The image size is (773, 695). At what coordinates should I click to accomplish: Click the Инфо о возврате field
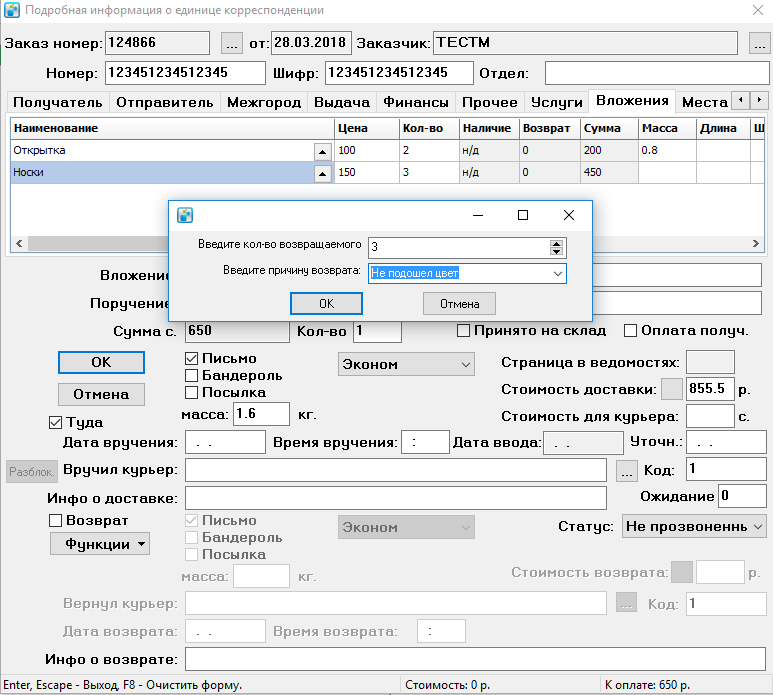coord(475,659)
